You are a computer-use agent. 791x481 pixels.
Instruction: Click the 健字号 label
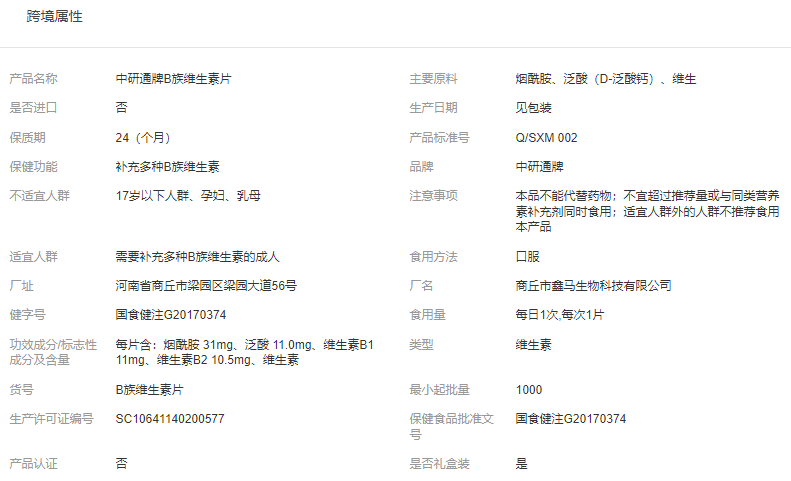28,315
